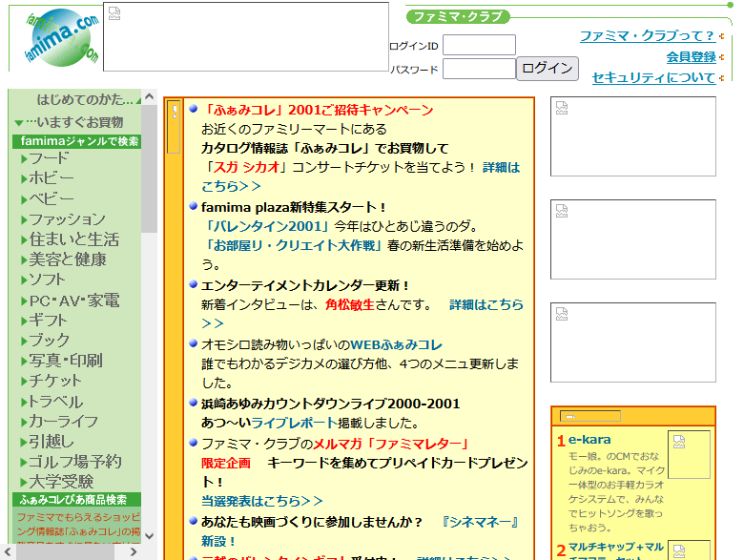The width and height of the screenshot is (744, 560).
Task: Expand the PC・AV・家電 category
Action: coord(71,301)
